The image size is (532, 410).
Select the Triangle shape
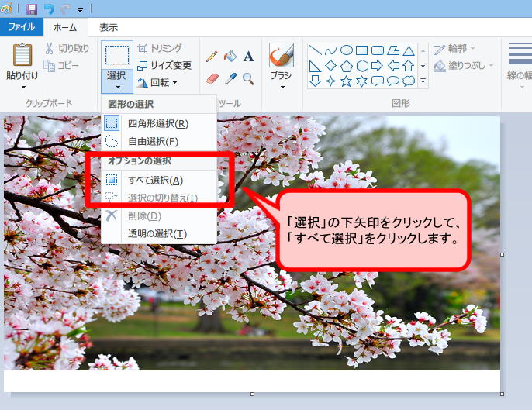click(x=409, y=50)
